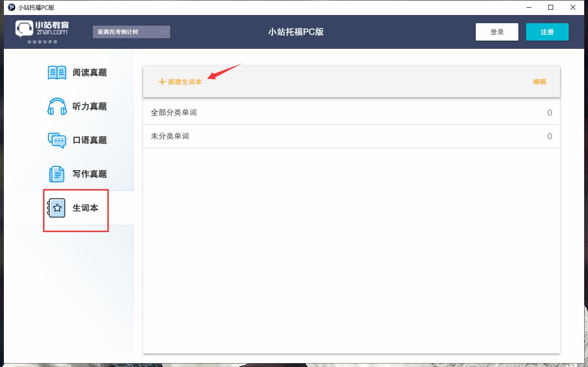Open the 阅读真题 reading section
The image size is (588, 367).
(x=77, y=72)
